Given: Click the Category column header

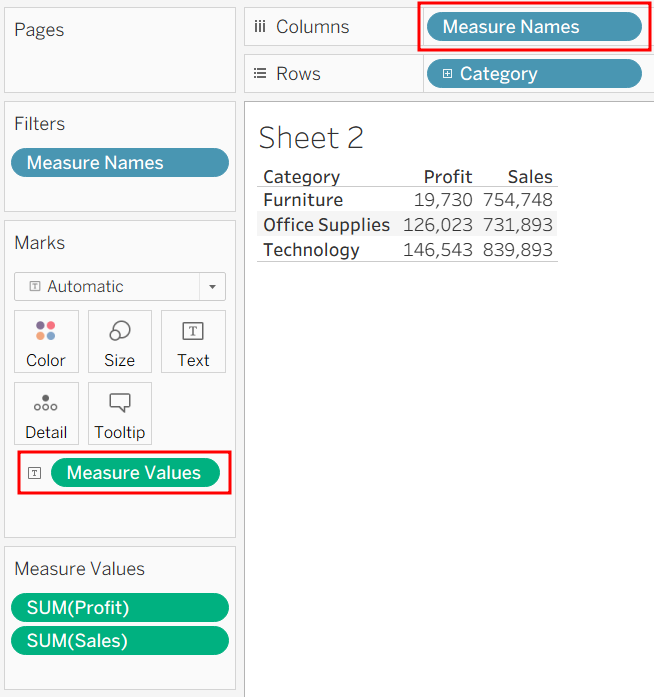Looking at the screenshot, I should pyautogui.click(x=301, y=177).
